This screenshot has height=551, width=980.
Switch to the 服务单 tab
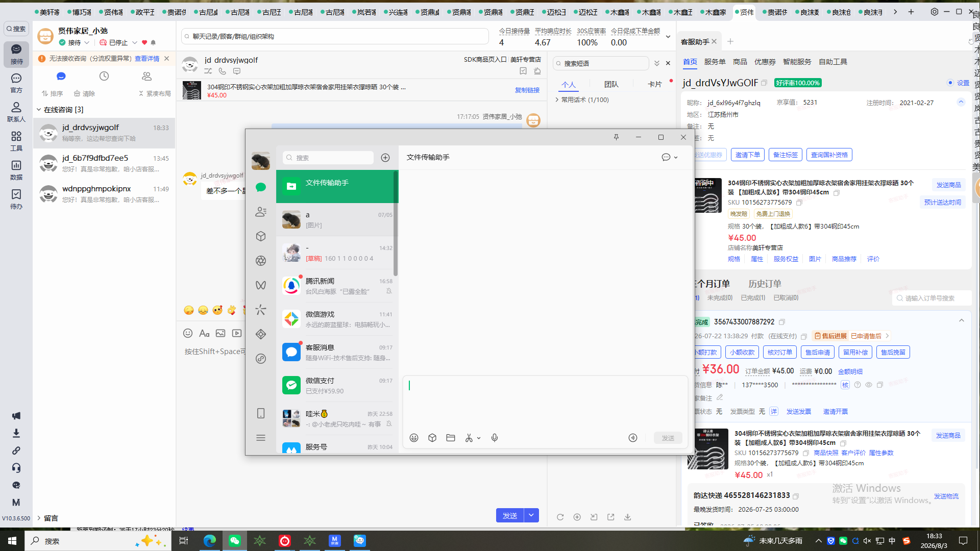point(715,62)
